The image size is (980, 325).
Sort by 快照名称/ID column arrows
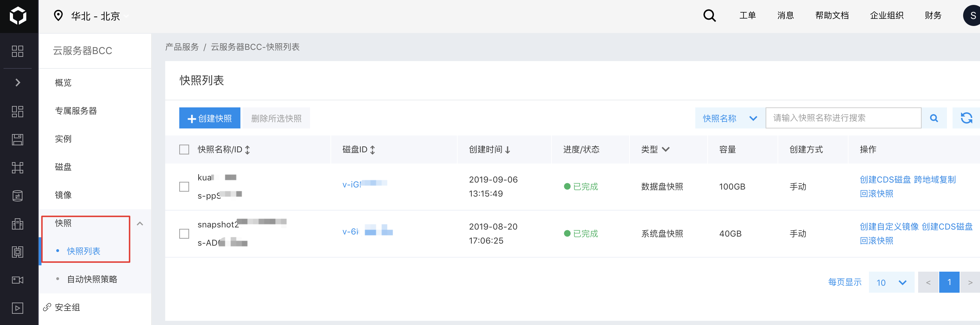[x=247, y=150]
